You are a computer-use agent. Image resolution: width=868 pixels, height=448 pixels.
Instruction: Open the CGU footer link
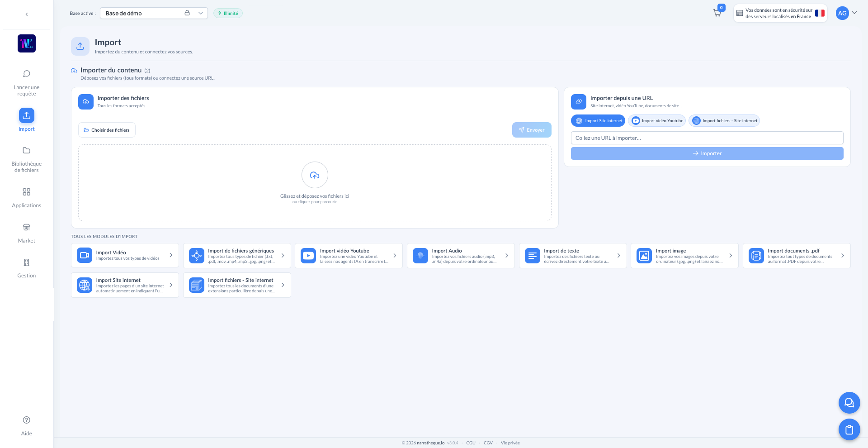[471, 443]
